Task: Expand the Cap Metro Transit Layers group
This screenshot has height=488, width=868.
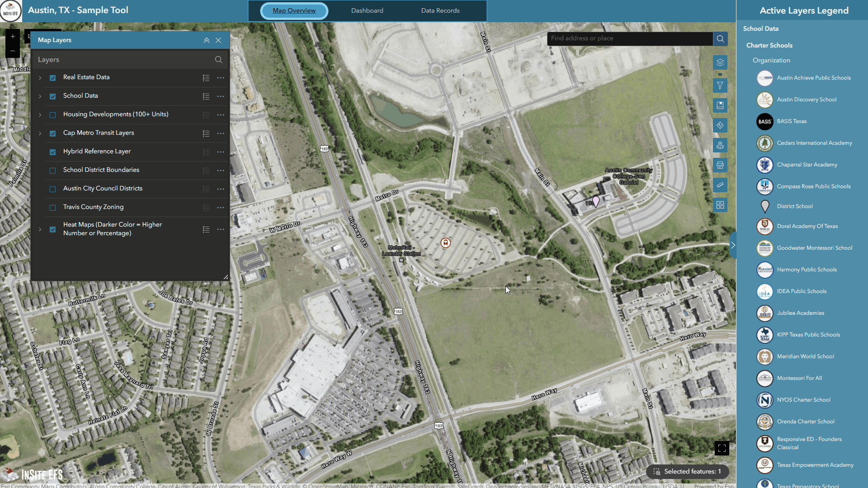Action: [x=40, y=133]
